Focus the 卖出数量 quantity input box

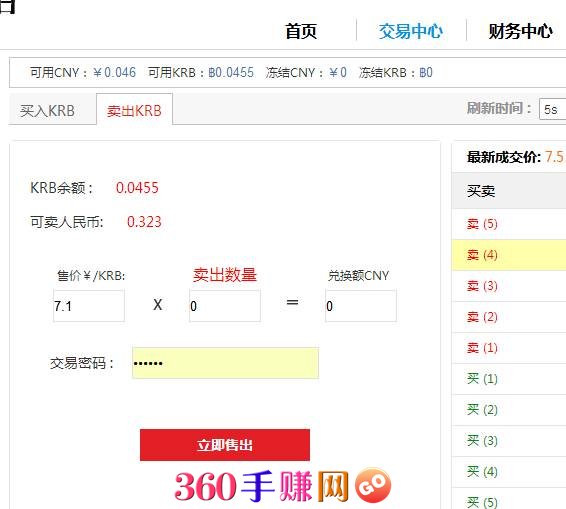225,305
